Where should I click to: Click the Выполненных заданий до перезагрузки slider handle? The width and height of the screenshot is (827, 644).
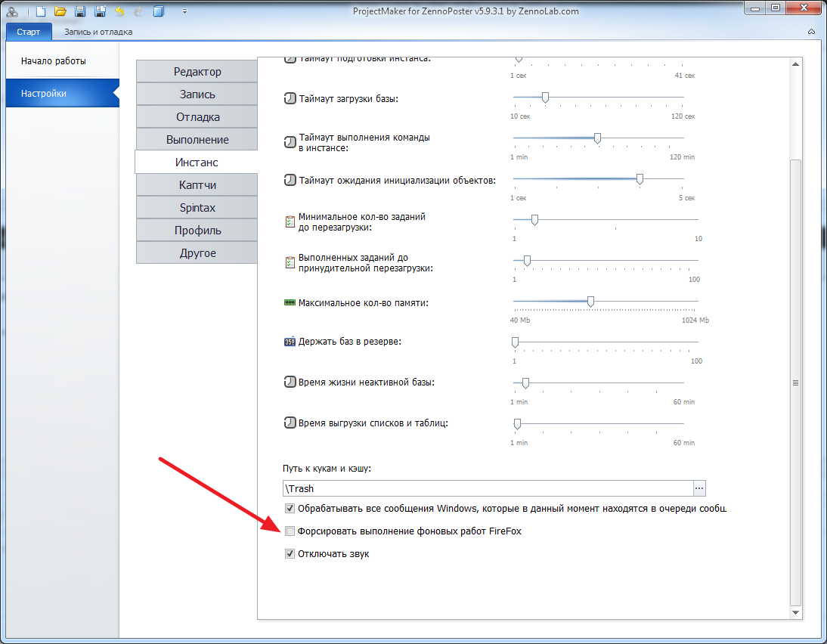[x=527, y=261]
